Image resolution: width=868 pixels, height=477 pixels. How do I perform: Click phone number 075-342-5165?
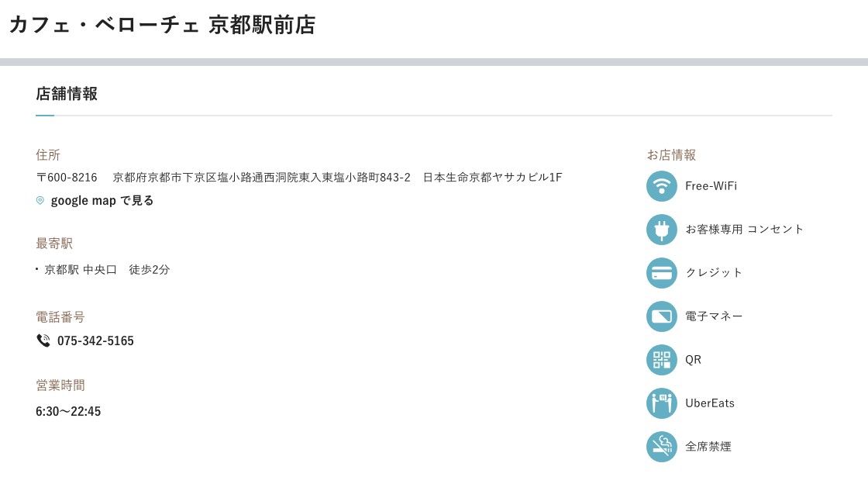pos(95,340)
